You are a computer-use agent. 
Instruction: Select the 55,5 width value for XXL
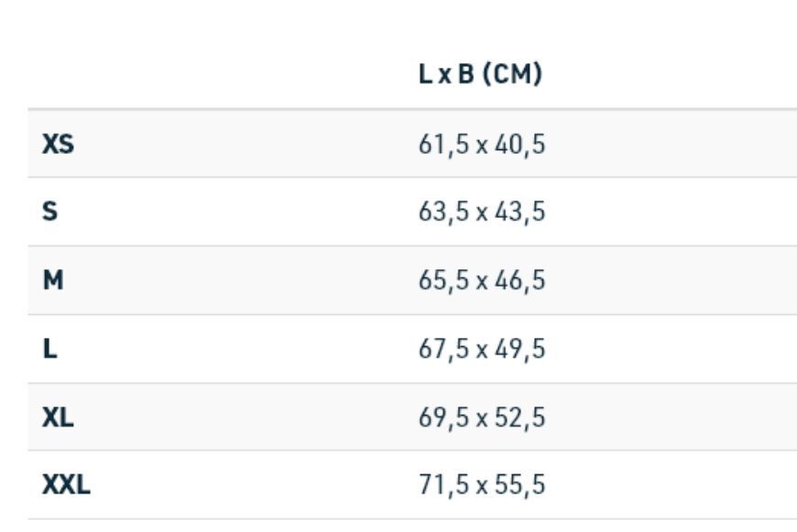(x=520, y=484)
